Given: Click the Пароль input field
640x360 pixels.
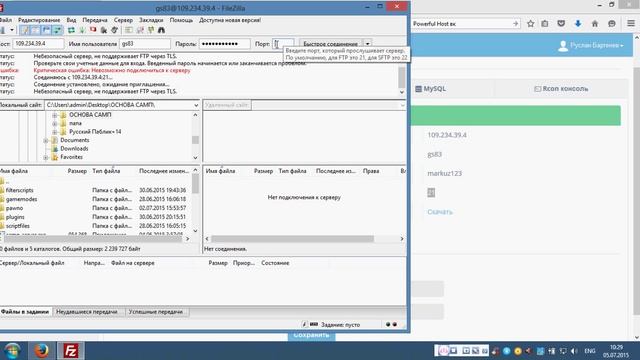Looking at the screenshot, I should tap(224, 44).
